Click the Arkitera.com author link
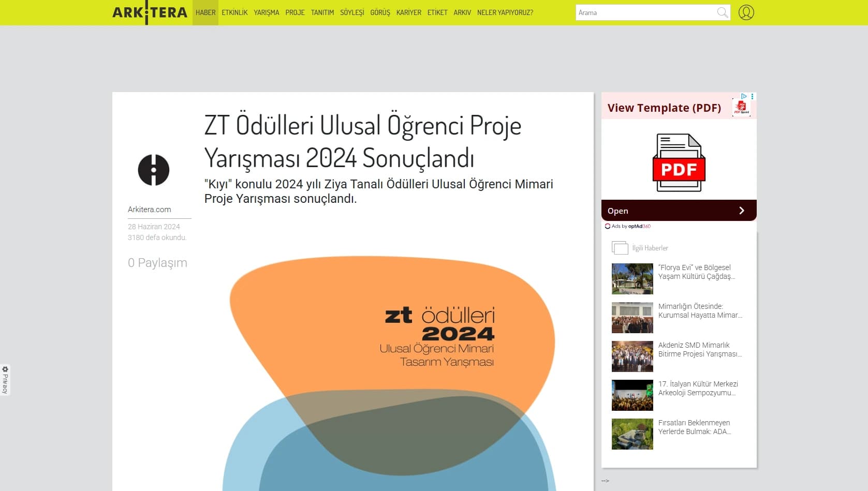The width and height of the screenshot is (868, 491). (x=150, y=210)
